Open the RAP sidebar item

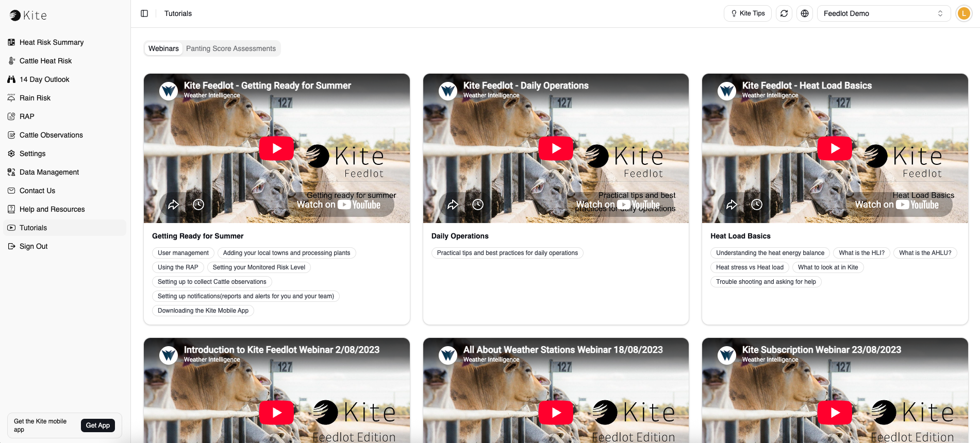65,116
